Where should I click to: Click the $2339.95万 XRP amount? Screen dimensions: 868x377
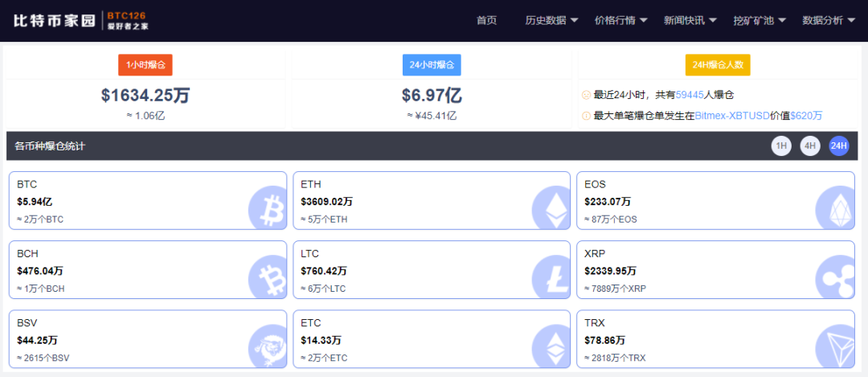(x=610, y=271)
